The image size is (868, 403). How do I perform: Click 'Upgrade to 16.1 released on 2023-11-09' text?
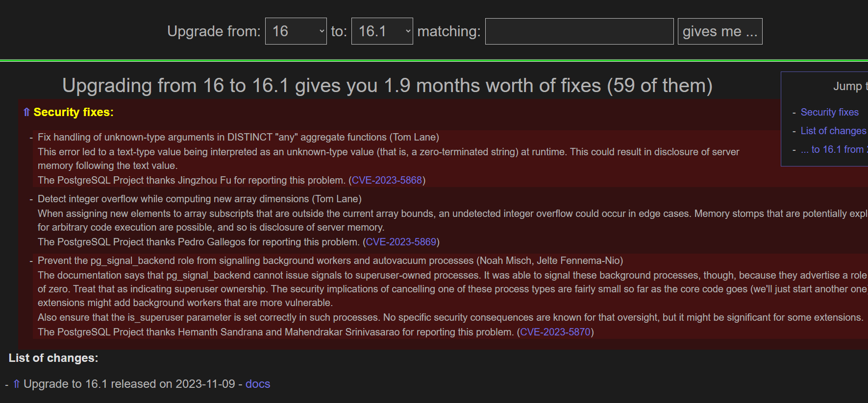point(129,384)
